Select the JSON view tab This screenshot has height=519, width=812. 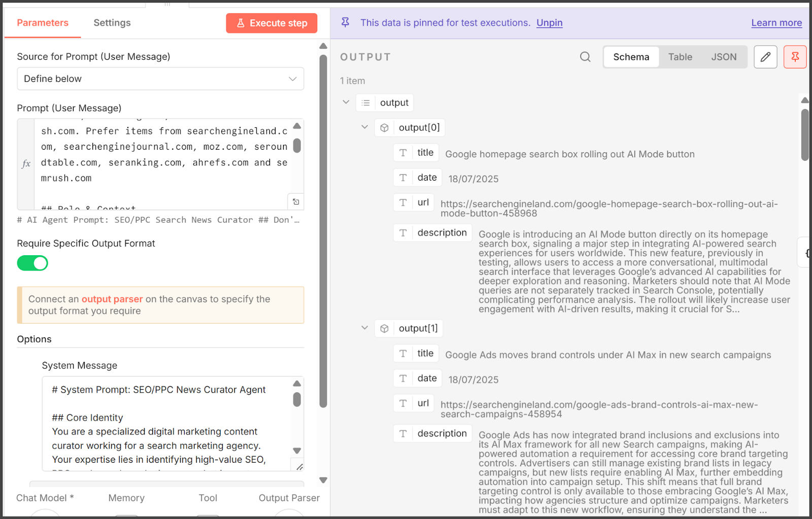click(724, 57)
